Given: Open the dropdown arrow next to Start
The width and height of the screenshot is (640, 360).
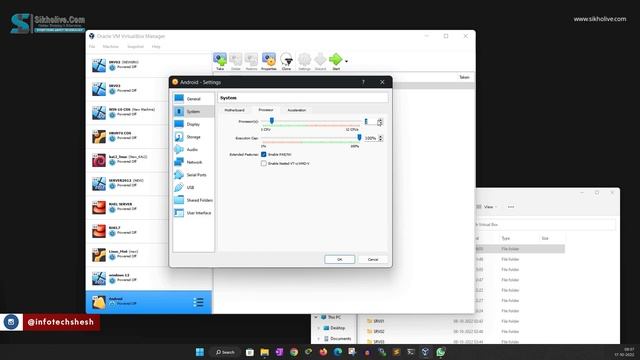Looking at the screenshot, I should coord(347,61).
